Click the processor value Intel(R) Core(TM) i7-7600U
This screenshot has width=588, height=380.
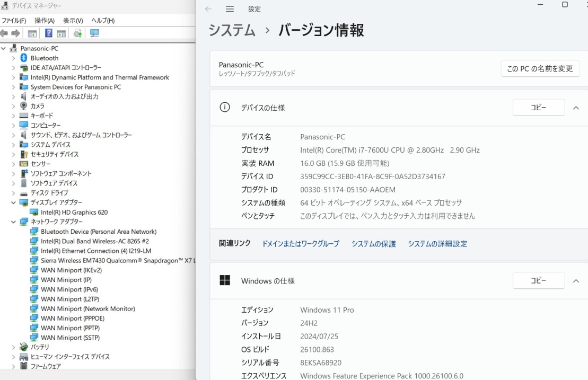[x=390, y=150]
